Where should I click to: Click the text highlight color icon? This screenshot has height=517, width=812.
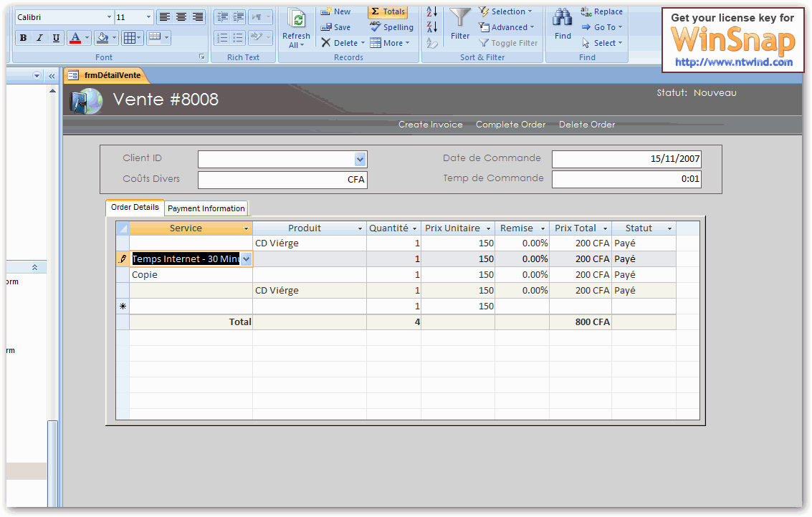click(257, 37)
